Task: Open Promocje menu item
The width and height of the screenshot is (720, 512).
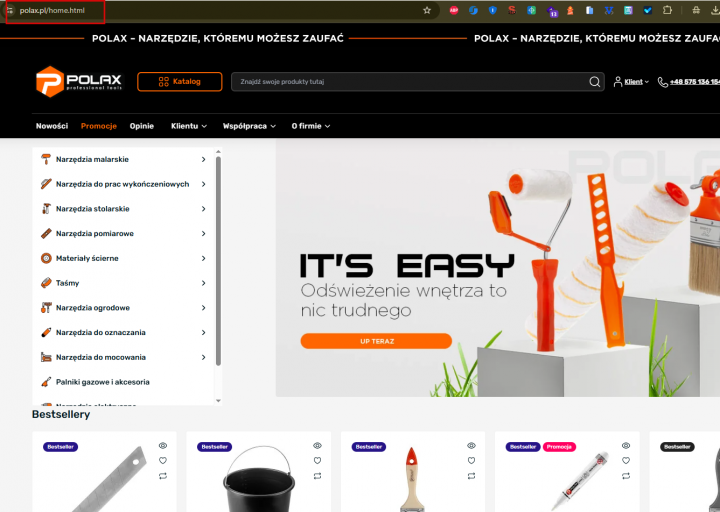Action: point(99,126)
